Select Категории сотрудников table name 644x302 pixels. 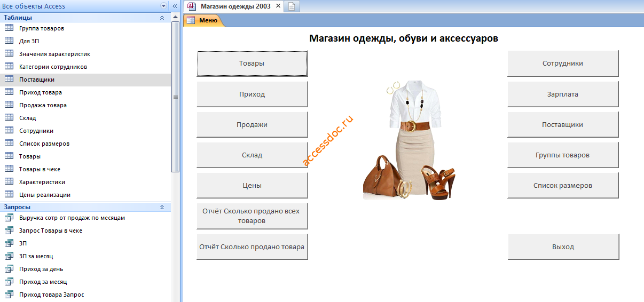coord(53,67)
